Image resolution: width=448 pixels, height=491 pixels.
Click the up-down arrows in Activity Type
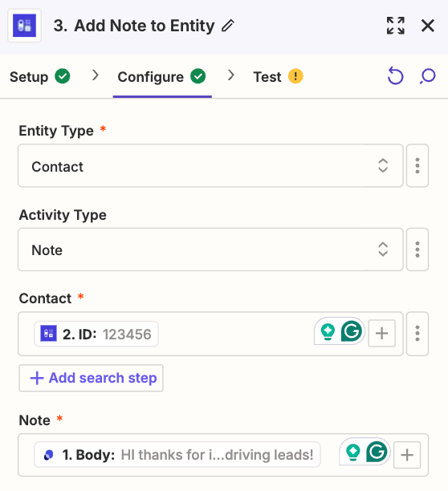383,250
